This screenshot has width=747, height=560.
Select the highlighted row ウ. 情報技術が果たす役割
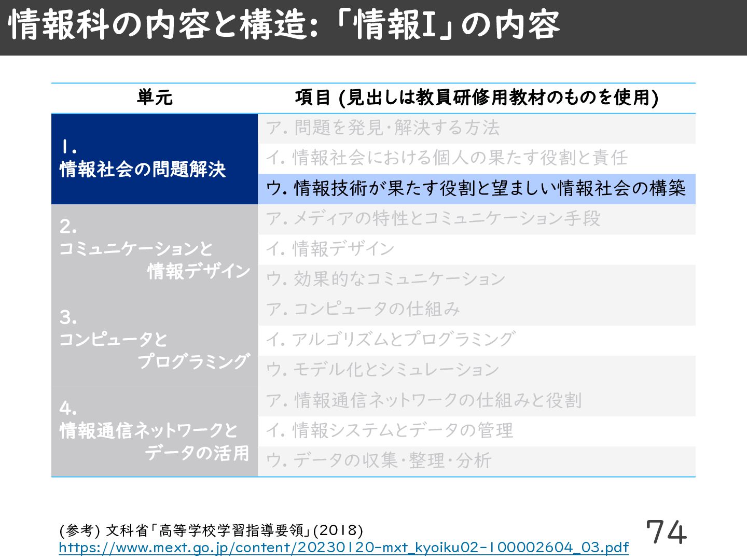click(x=477, y=189)
